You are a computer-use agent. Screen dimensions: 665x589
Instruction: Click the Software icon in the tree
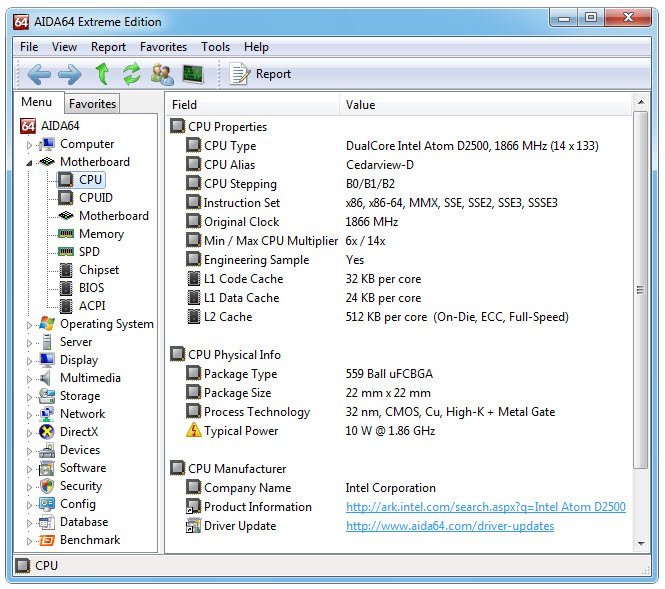point(47,468)
